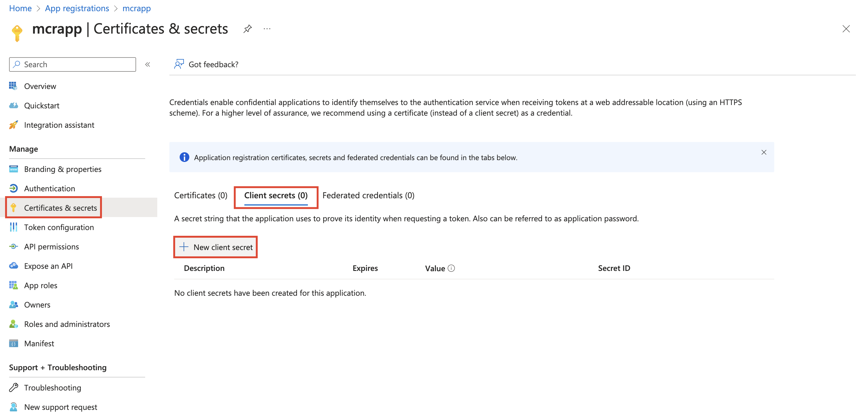This screenshot has height=415, width=868.
Task: Click the Owners people icon
Action: pyautogui.click(x=14, y=305)
